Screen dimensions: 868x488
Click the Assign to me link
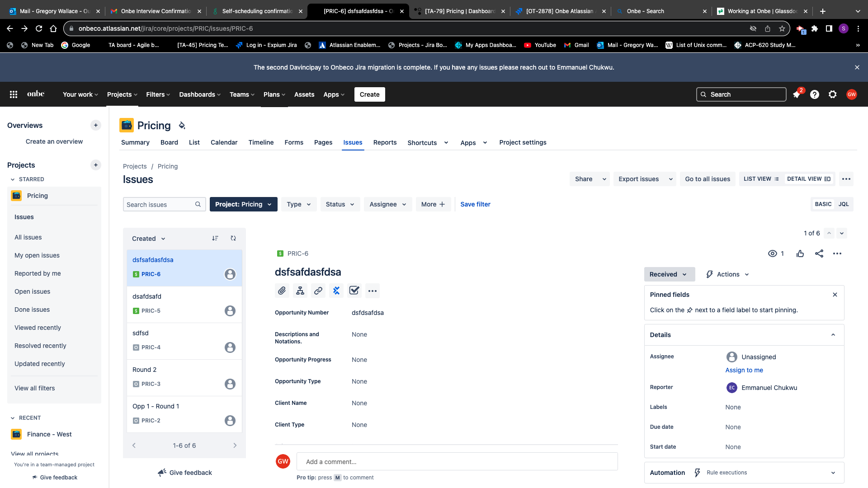[x=744, y=370]
